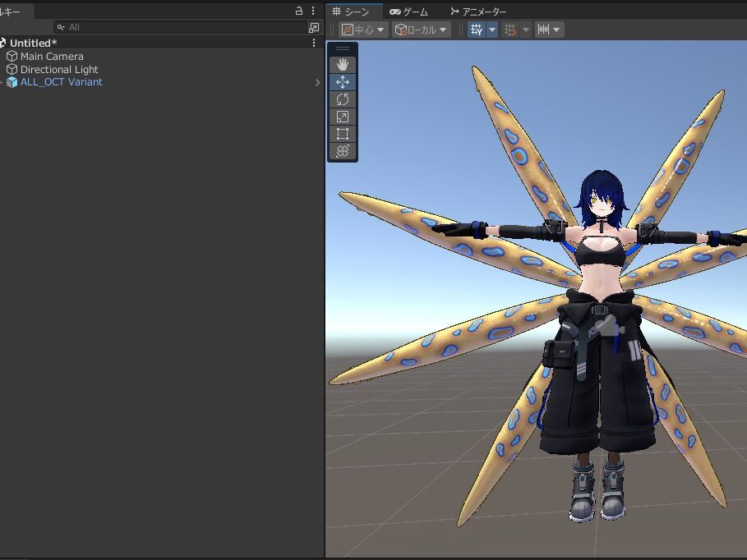This screenshot has width=747, height=560.
Task: Toggle the Hierarchy panel lock
Action: 299,11
